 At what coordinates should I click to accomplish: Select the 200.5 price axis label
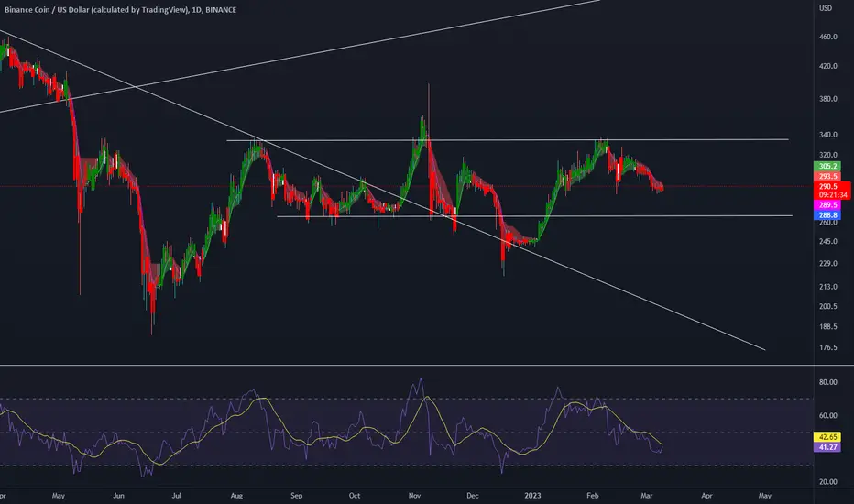(827, 307)
